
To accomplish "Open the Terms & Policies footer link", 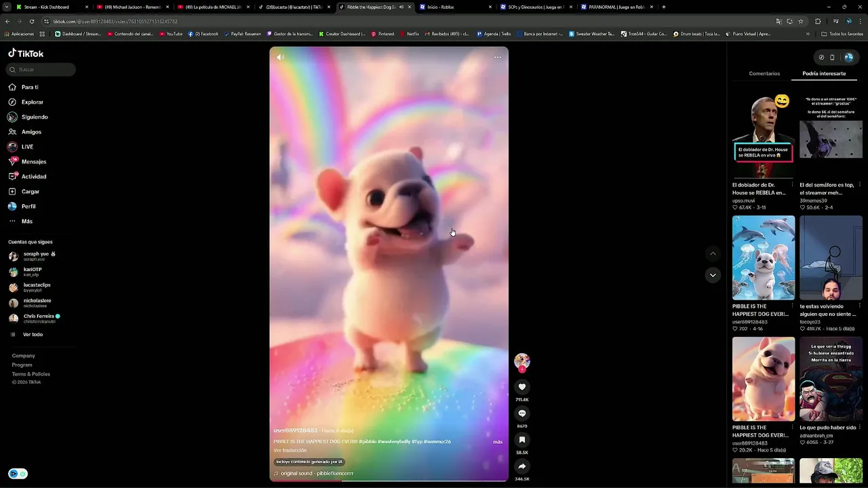I will (x=31, y=374).
